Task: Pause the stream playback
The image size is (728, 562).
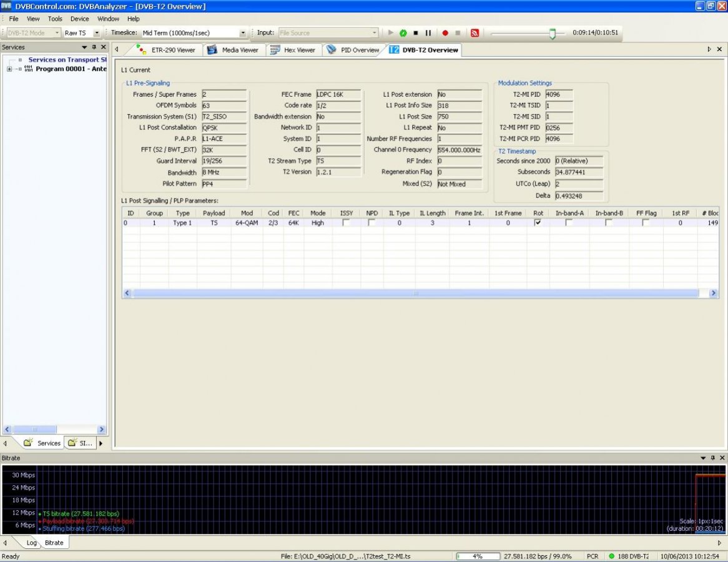Action: pyautogui.click(x=428, y=33)
